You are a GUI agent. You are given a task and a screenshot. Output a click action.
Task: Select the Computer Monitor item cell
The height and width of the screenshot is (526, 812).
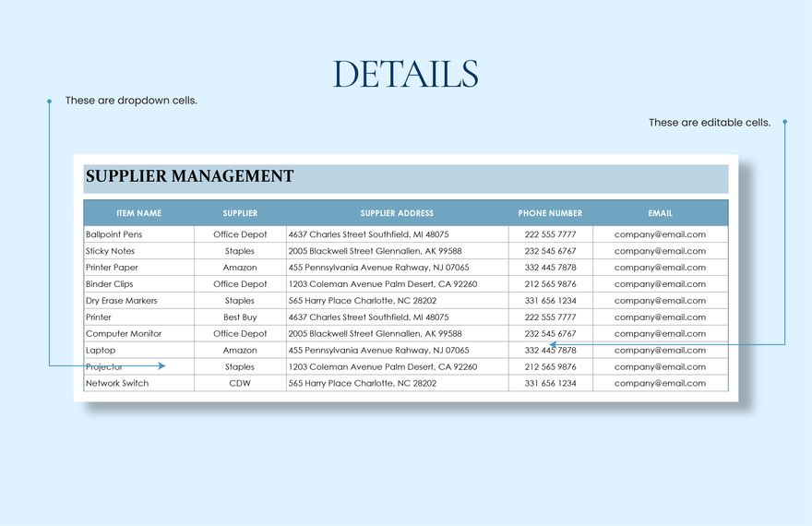click(x=138, y=334)
